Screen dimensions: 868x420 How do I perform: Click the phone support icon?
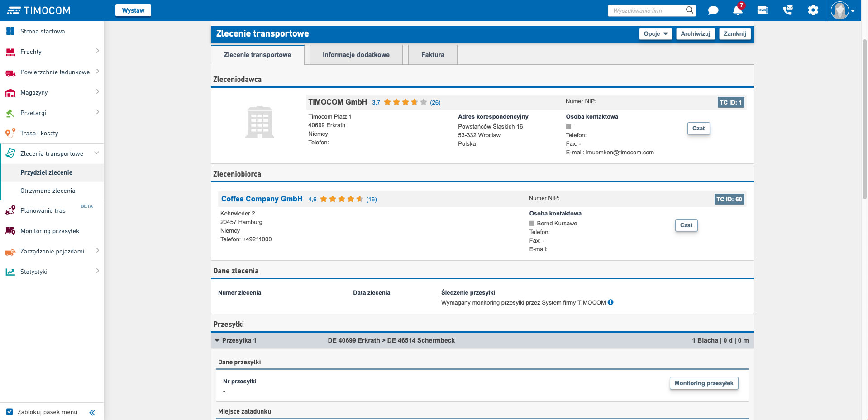click(x=788, y=10)
